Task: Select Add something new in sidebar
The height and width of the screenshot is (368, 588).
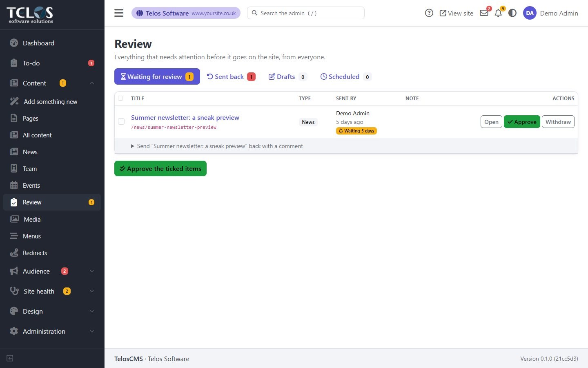Action: coord(52,101)
